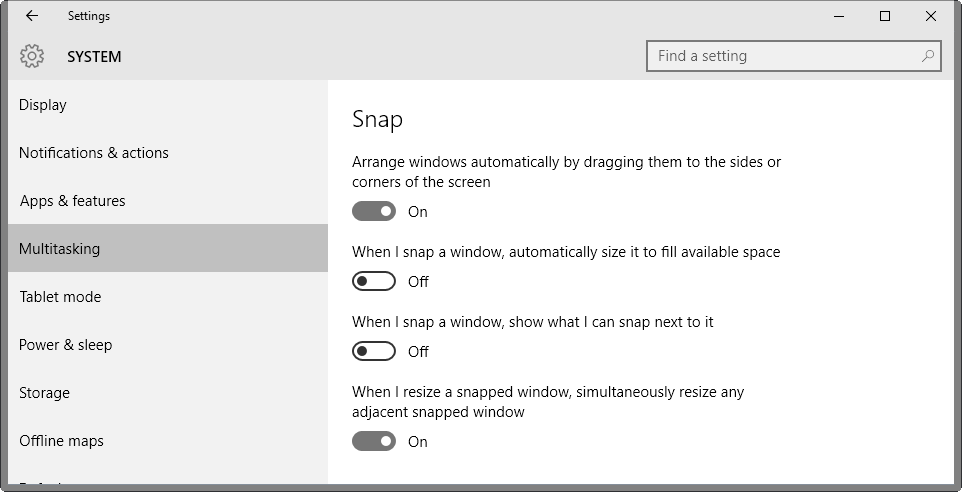Close the Settings window
962x492 pixels.
(931, 16)
